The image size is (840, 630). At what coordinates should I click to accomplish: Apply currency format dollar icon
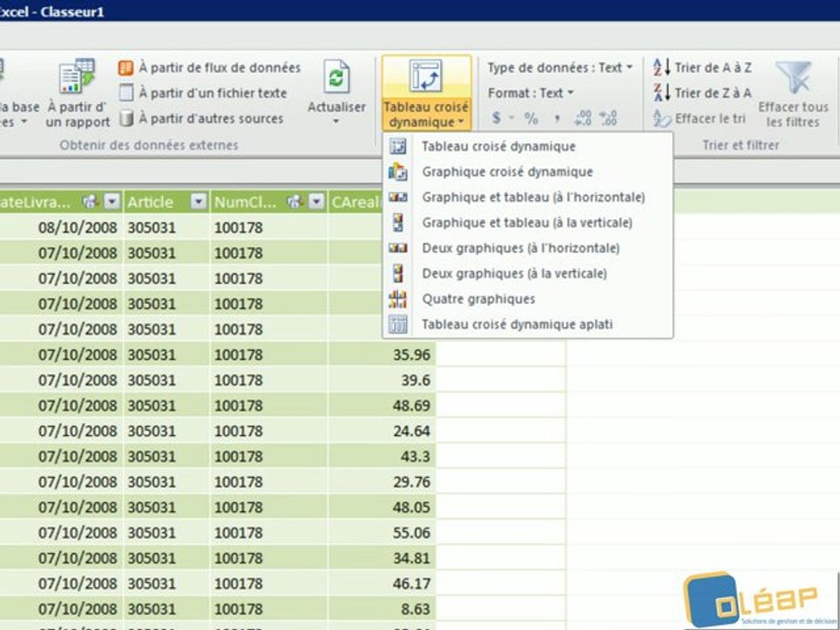point(497,118)
